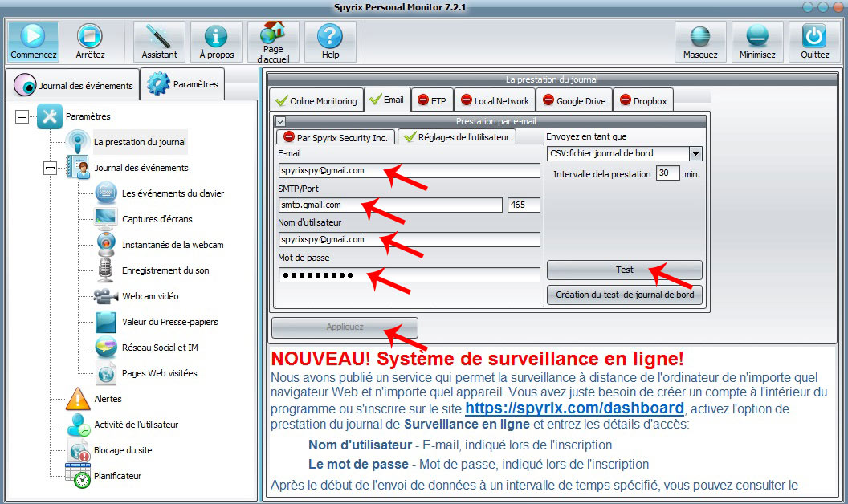Click the Webcam vidéo camera icon
Screen dimensions: 848x504
[x=106, y=296]
